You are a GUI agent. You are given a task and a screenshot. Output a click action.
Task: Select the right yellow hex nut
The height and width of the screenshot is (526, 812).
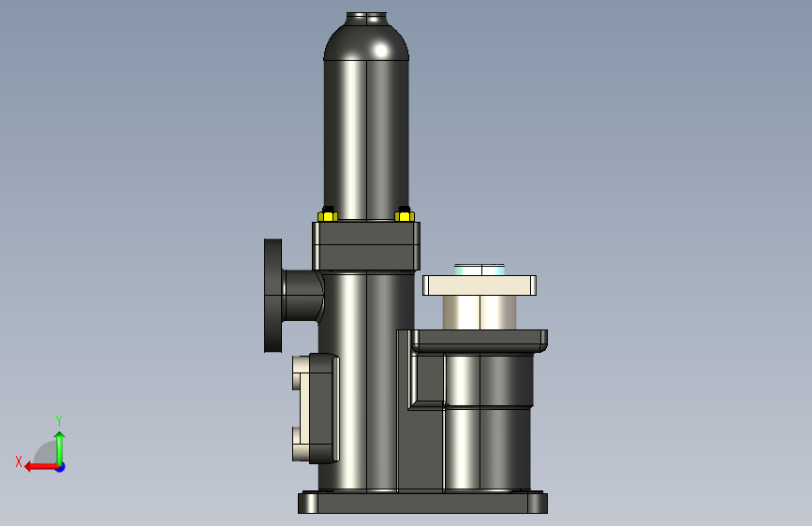click(x=405, y=214)
